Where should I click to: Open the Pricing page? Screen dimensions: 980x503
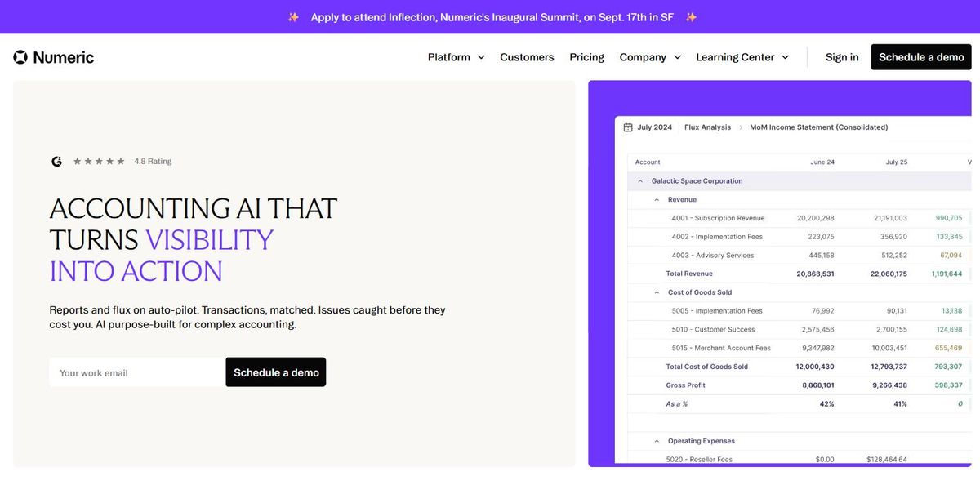tap(586, 57)
